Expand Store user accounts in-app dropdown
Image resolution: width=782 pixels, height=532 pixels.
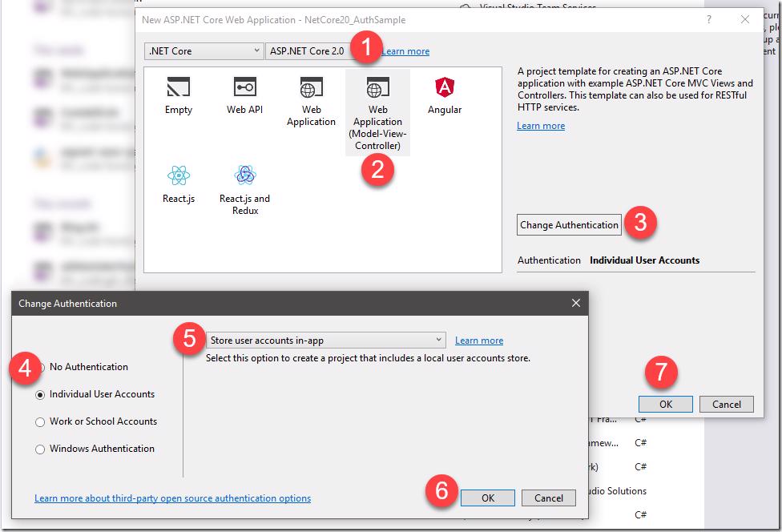coord(325,340)
